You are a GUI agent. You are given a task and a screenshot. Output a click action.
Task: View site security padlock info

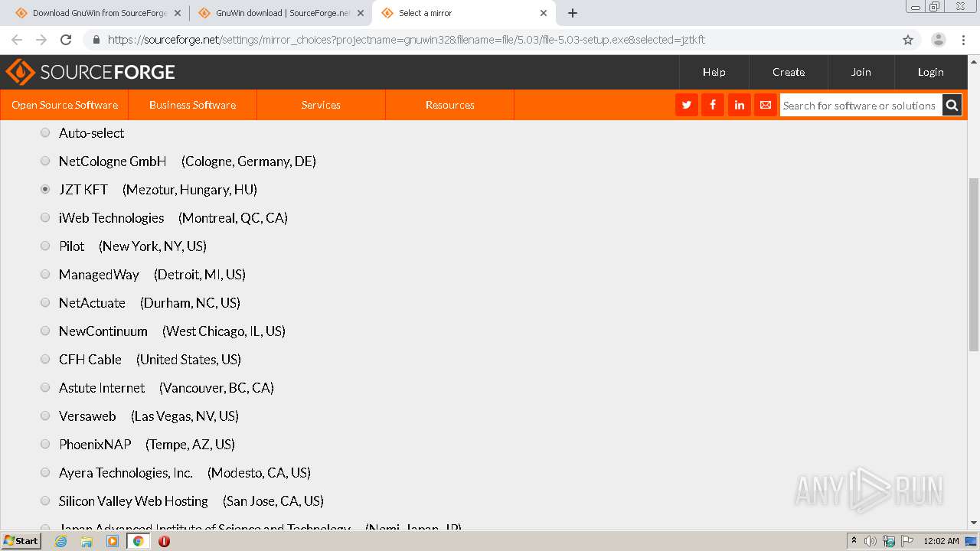pyautogui.click(x=96, y=40)
